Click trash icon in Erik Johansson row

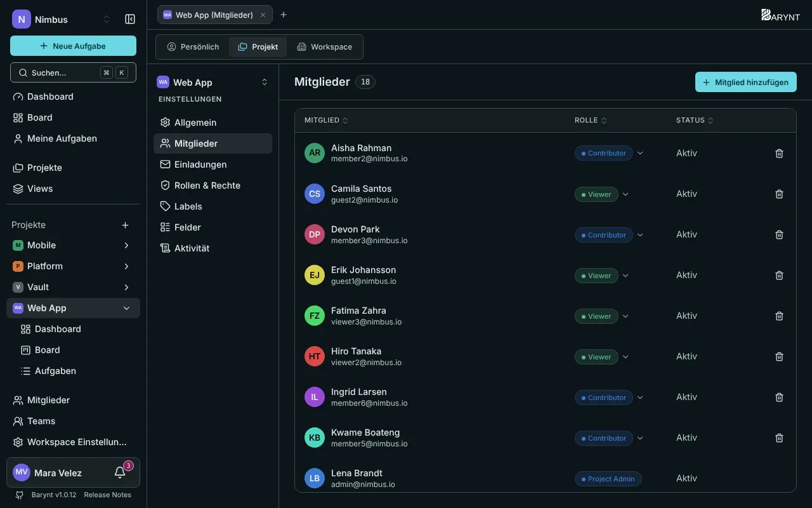(780, 275)
